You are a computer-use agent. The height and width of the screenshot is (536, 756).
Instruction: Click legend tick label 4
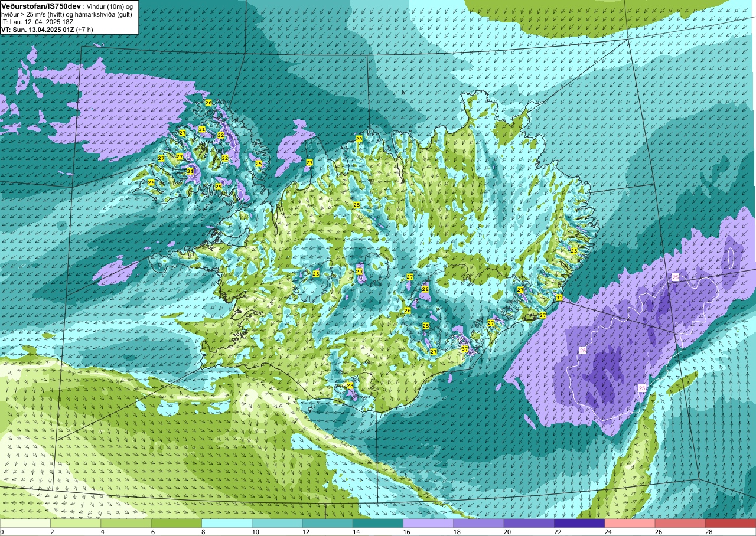(102, 532)
